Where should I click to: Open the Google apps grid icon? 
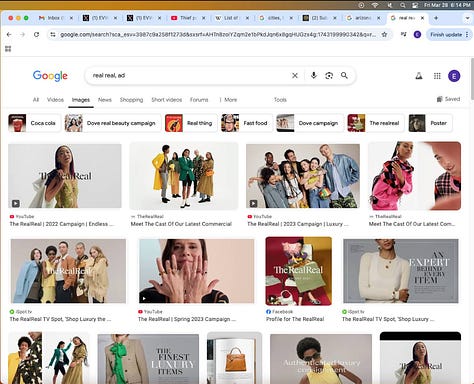(437, 76)
